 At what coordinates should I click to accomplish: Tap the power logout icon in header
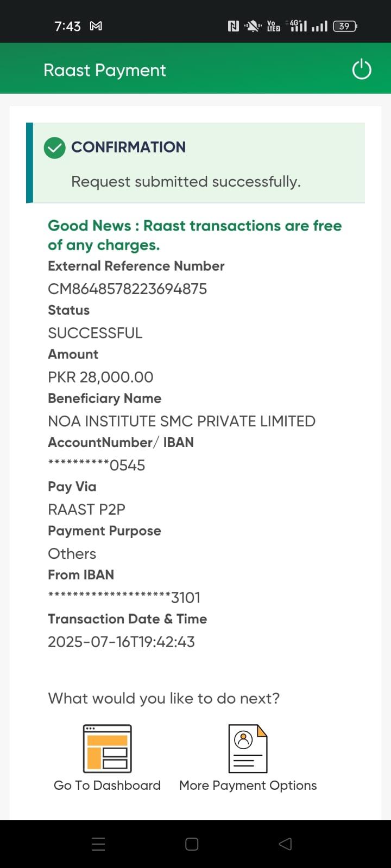tap(362, 70)
